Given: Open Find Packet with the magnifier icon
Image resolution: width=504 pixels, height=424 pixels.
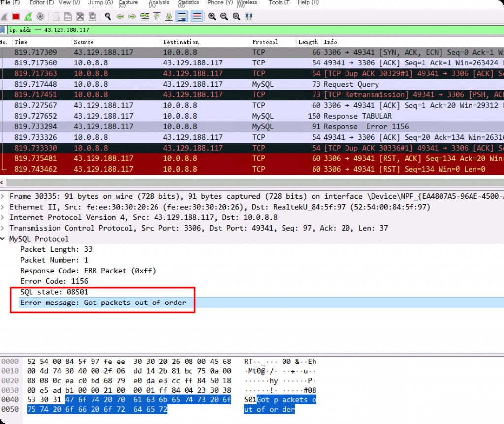Looking at the screenshot, I should [x=108, y=16].
